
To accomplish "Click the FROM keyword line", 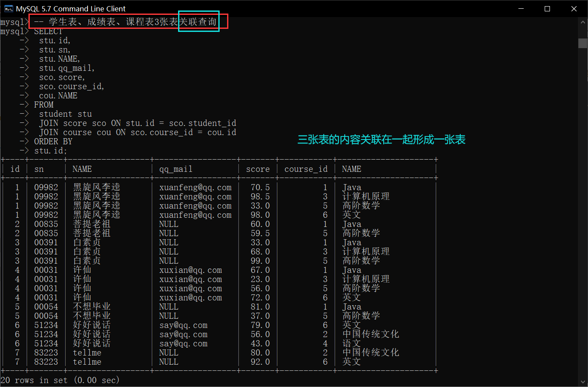I will [44, 105].
